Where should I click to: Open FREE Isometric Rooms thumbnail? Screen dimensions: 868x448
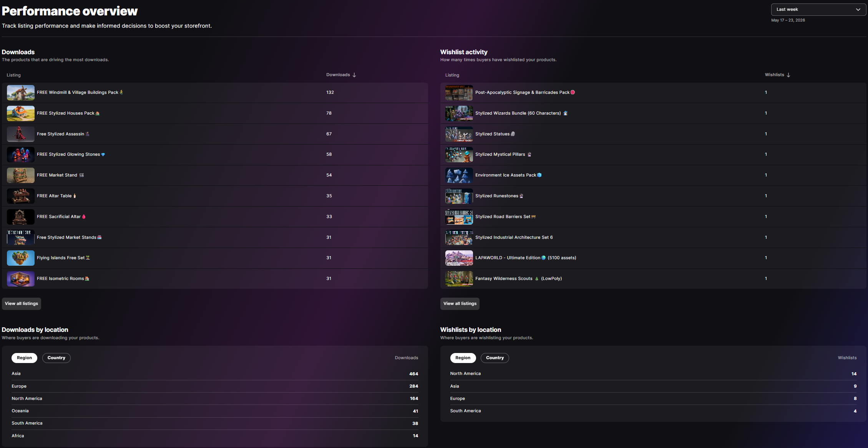[21, 279]
